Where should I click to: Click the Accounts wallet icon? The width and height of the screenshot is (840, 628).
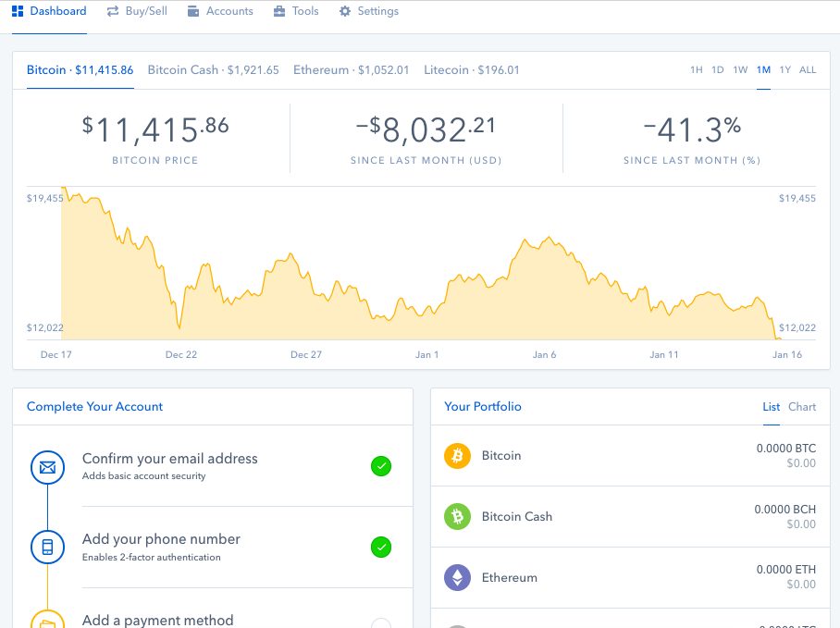(x=193, y=11)
